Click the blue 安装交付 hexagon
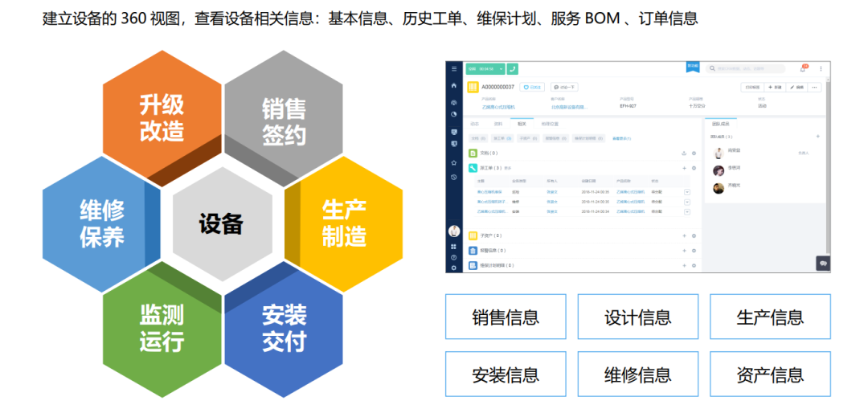The image size is (868, 405). (x=284, y=329)
